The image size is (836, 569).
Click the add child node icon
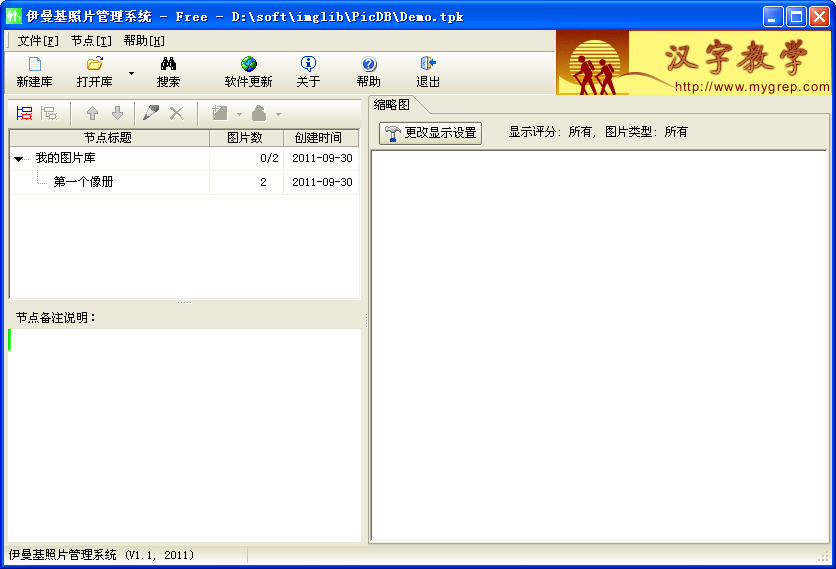[49, 113]
